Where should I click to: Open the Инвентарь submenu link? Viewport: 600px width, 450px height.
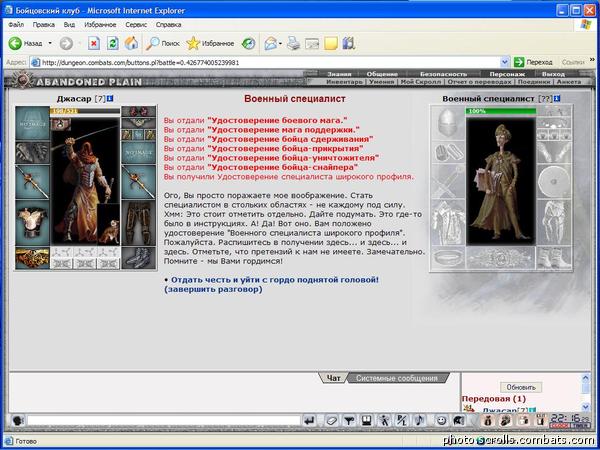(344, 82)
